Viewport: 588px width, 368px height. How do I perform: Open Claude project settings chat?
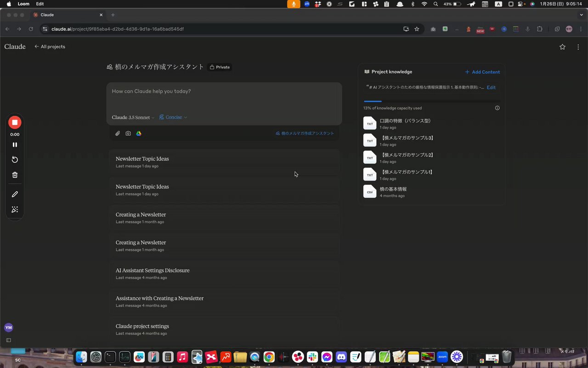(224, 329)
